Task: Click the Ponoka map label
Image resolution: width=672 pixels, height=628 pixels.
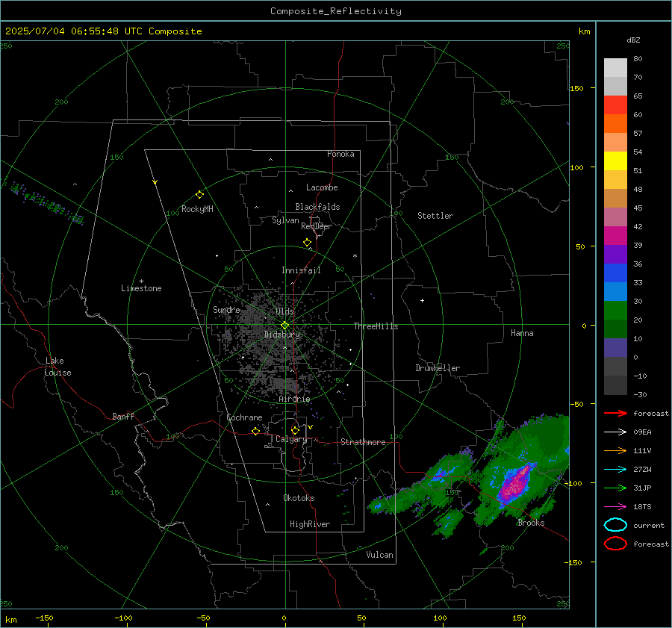Action: (x=340, y=154)
